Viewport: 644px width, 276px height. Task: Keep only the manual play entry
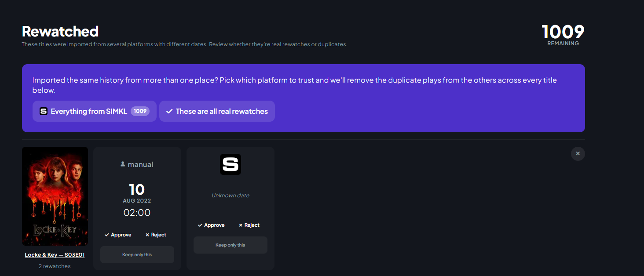click(x=137, y=255)
